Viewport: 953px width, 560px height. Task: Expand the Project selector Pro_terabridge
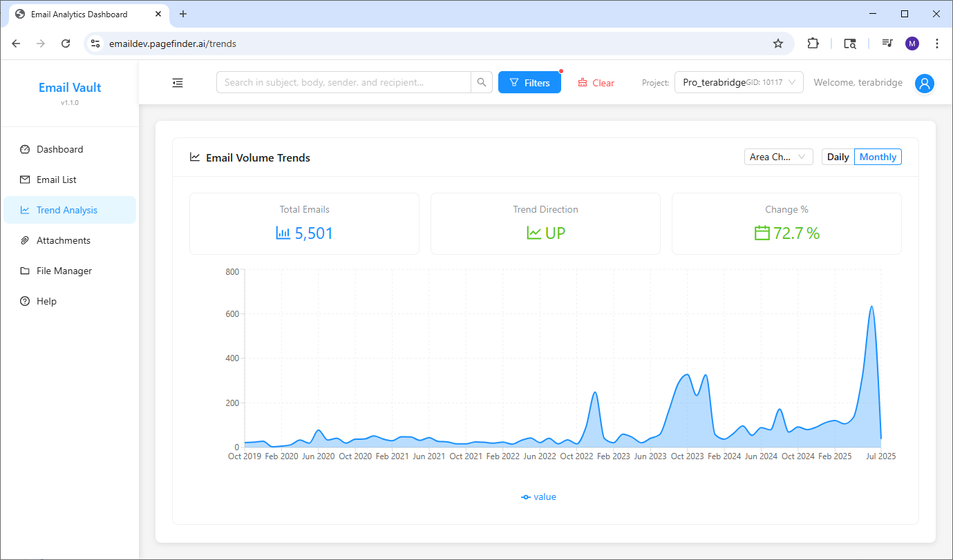738,82
